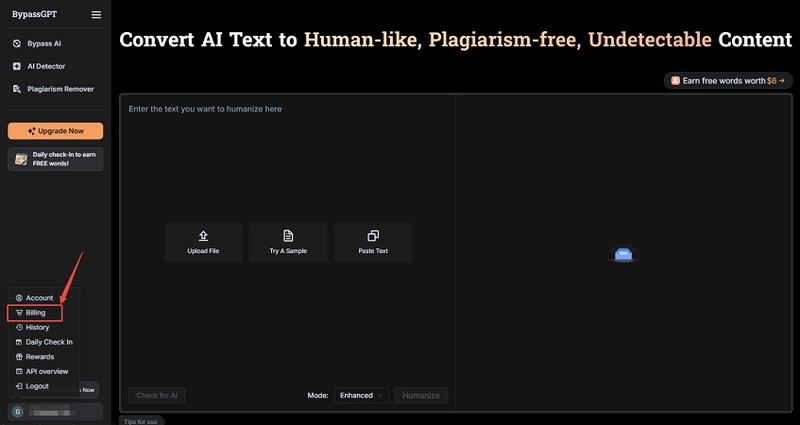The image size is (800, 425).
Task: Click the hamburger menu icon beside BypassGPT
Action: 96,15
